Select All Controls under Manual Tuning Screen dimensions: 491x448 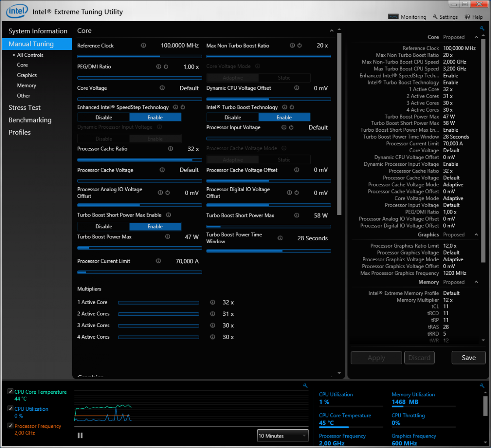[30, 55]
